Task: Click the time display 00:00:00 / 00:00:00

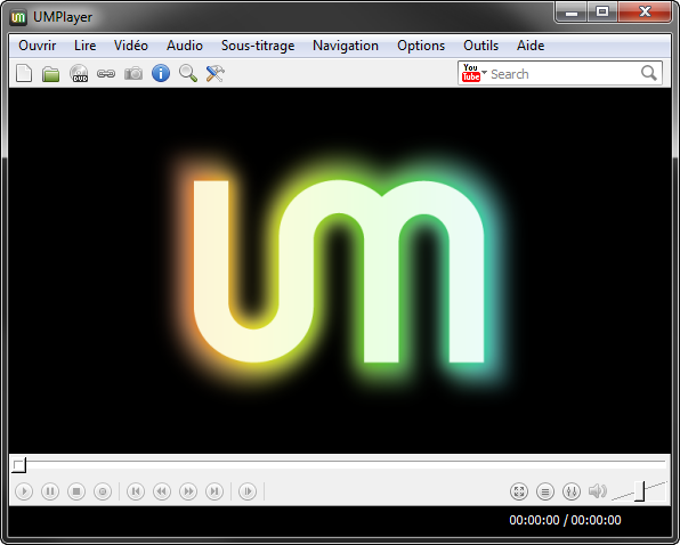Action: [x=565, y=520]
